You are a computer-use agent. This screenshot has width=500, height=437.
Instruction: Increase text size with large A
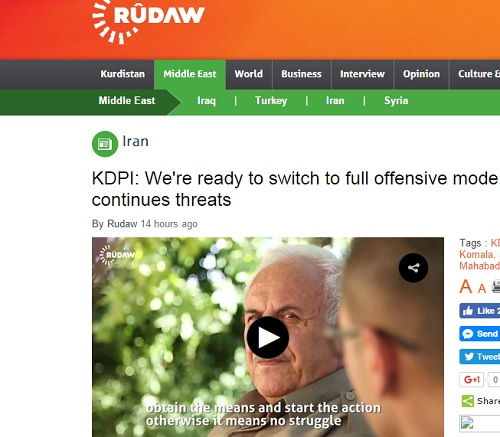(x=466, y=286)
